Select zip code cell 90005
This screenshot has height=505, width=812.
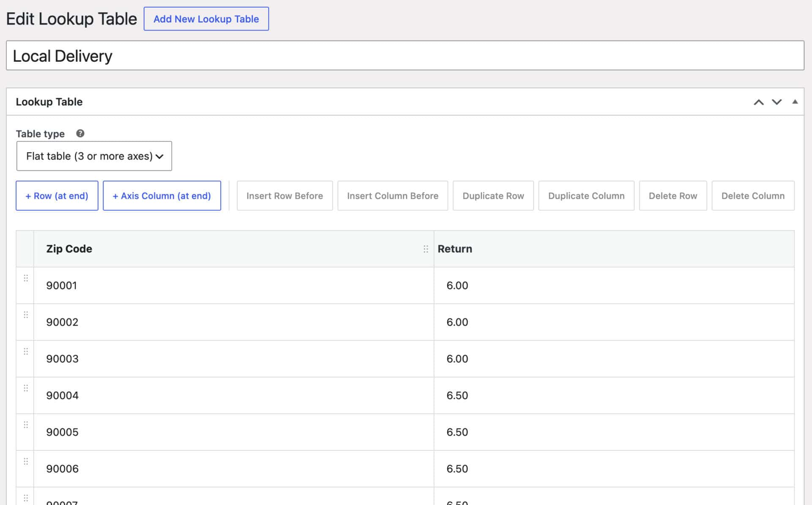pyautogui.click(x=233, y=432)
